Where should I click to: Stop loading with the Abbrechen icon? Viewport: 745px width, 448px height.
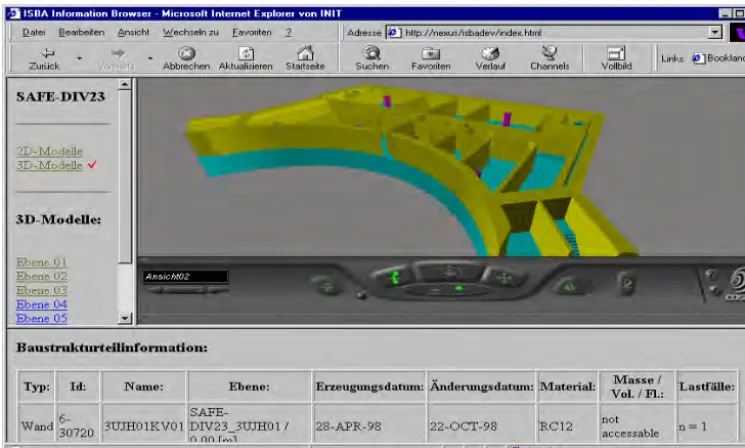[186, 53]
